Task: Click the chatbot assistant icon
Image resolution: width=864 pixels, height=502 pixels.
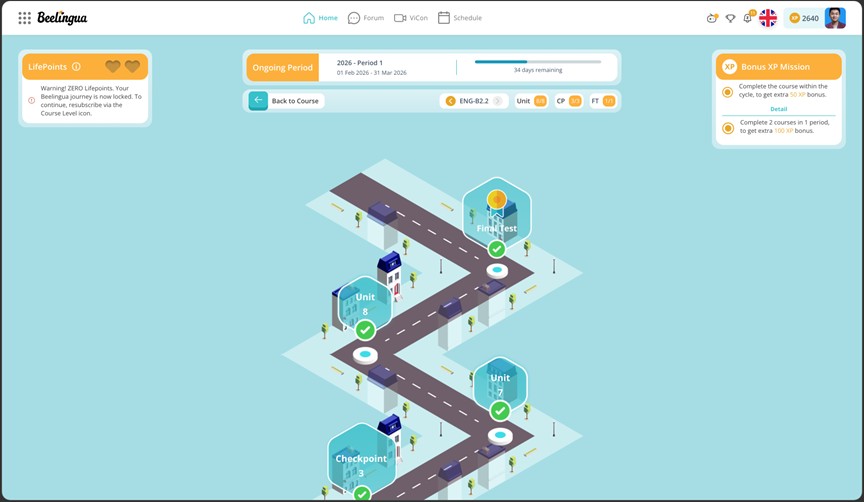Action: 712,18
